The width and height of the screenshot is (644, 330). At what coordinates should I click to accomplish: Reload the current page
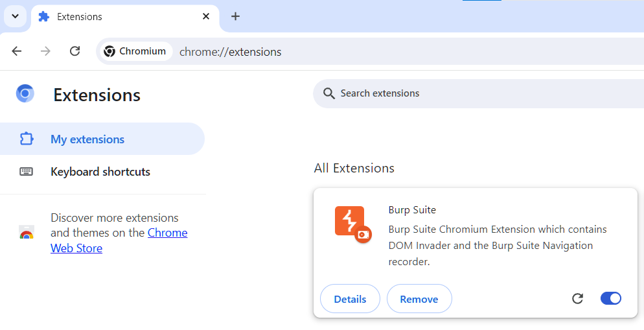point(75,51)
